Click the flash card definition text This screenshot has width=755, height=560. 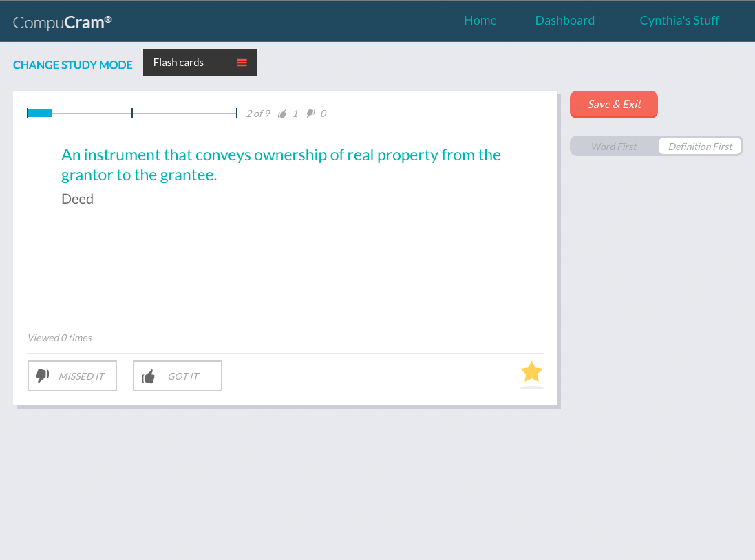(281, 164)
